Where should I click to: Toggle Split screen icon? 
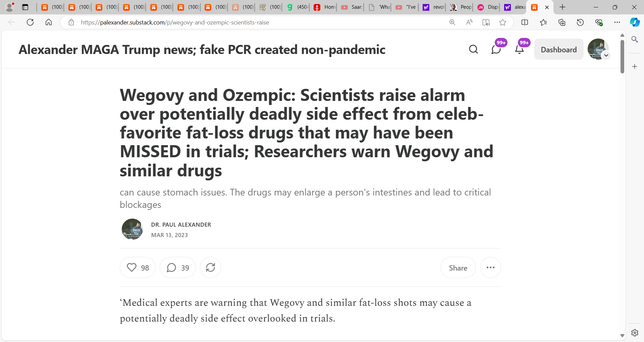[x=525, y=22]
